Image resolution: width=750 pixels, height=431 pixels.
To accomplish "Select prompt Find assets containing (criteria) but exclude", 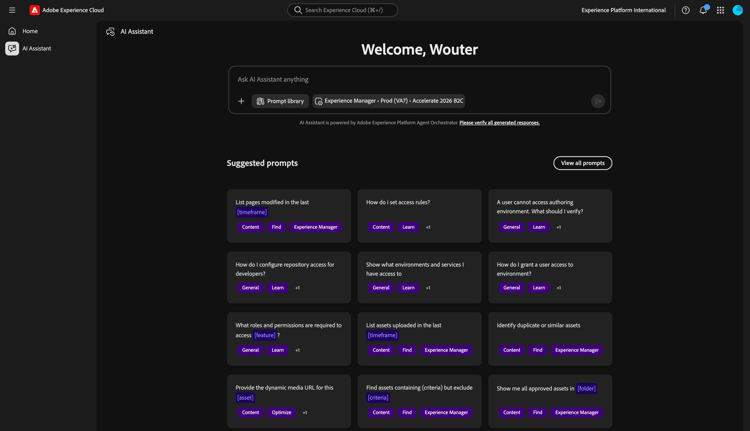I will pos(419,401).
